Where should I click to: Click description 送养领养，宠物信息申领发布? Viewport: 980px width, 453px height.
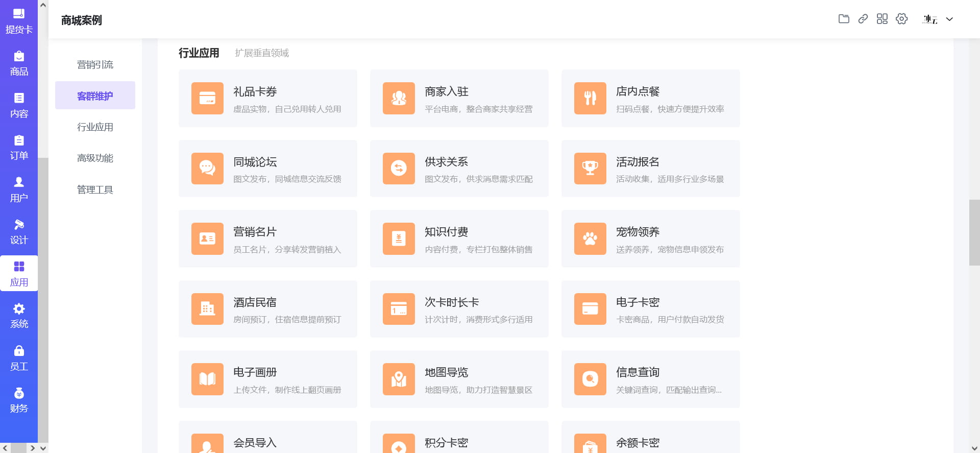coord(670,249)
